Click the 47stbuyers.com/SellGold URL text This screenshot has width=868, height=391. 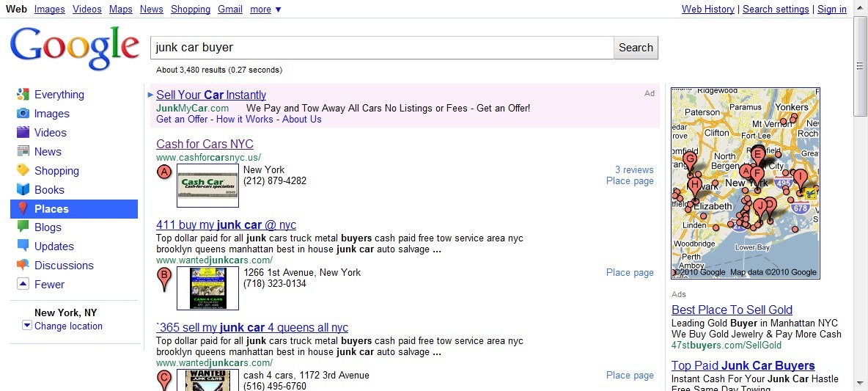click(x=727, y=345)
